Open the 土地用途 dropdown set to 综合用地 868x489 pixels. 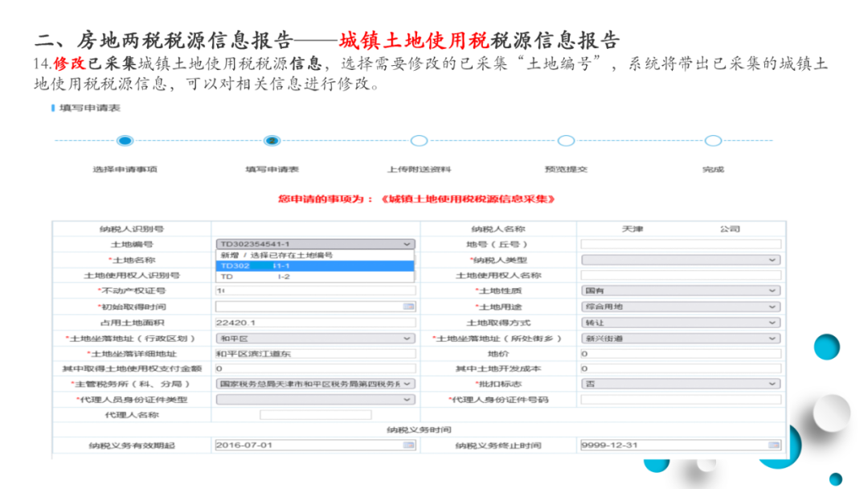pos(681,306)
